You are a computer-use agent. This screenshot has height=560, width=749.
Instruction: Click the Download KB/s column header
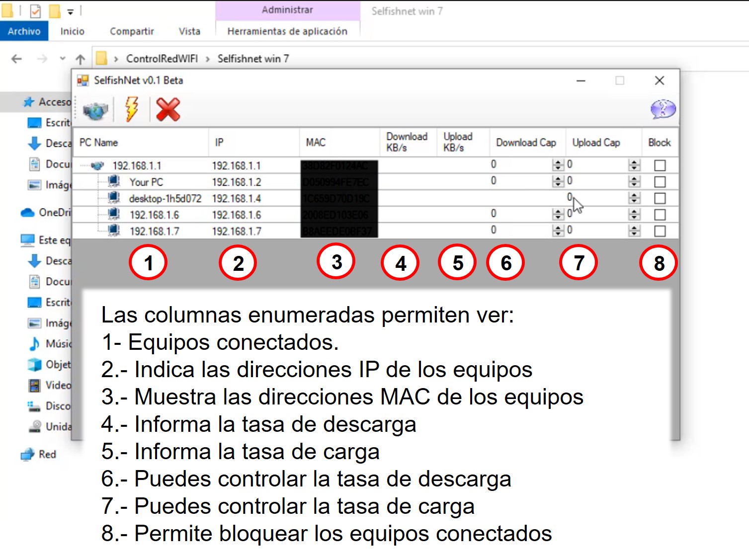[x=409, y=143]
